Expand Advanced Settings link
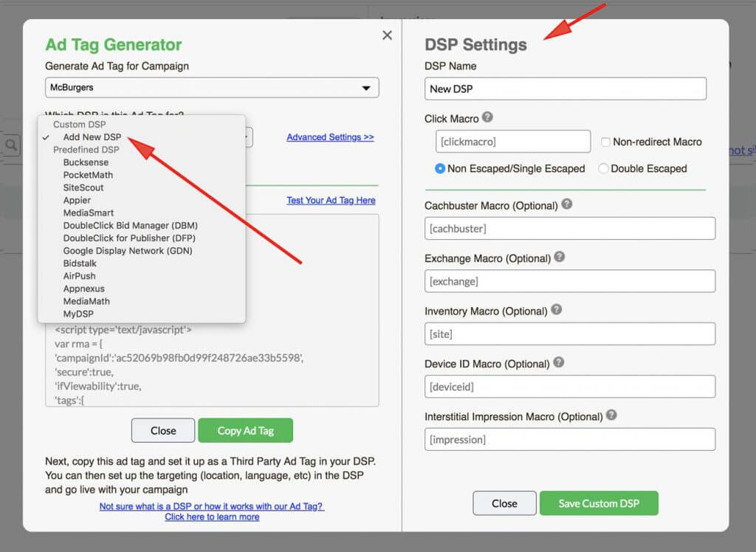This screenshot has height=552, width=756. 330,137
